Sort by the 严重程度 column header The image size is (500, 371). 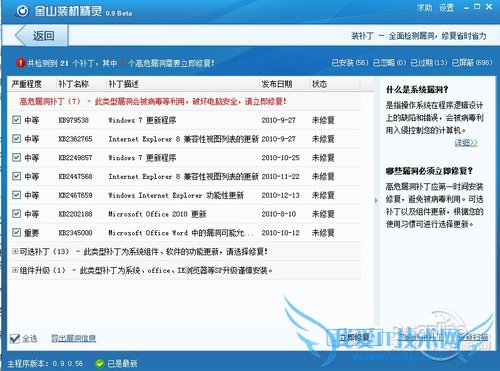27,84
